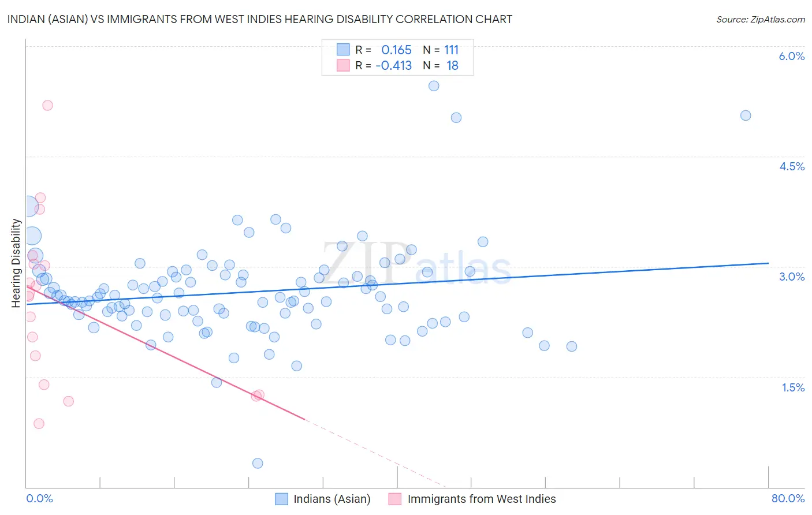Click the largest blue bubble on the left edge

pyautogui.click(x=28, y=206)
